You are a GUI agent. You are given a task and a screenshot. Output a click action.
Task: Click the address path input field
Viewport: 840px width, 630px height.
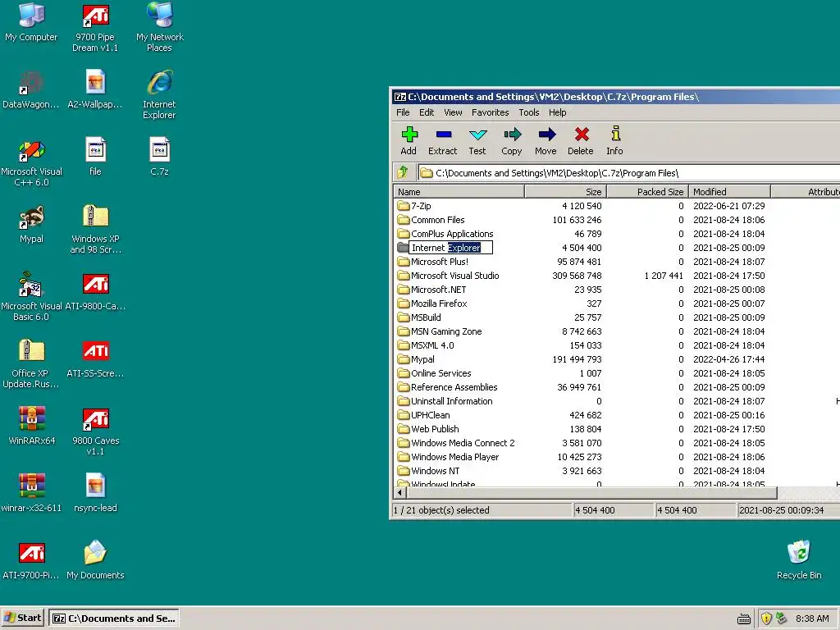click(x=629, y=172)
